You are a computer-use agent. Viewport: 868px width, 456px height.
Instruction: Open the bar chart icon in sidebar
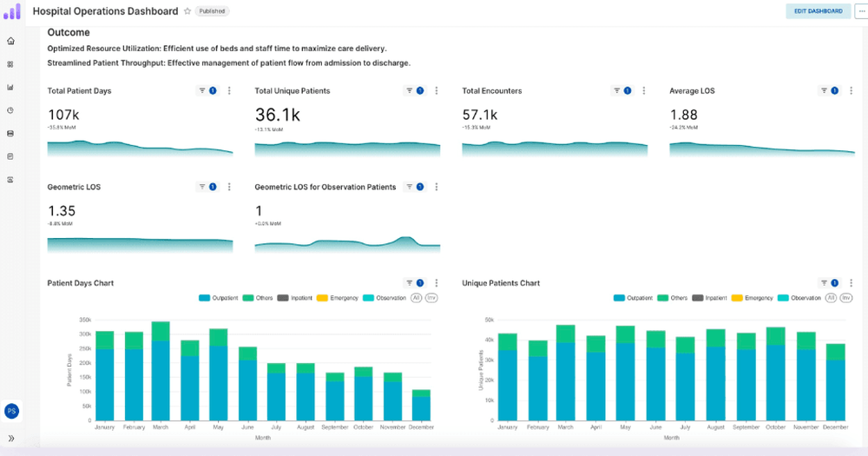point(10,87)
